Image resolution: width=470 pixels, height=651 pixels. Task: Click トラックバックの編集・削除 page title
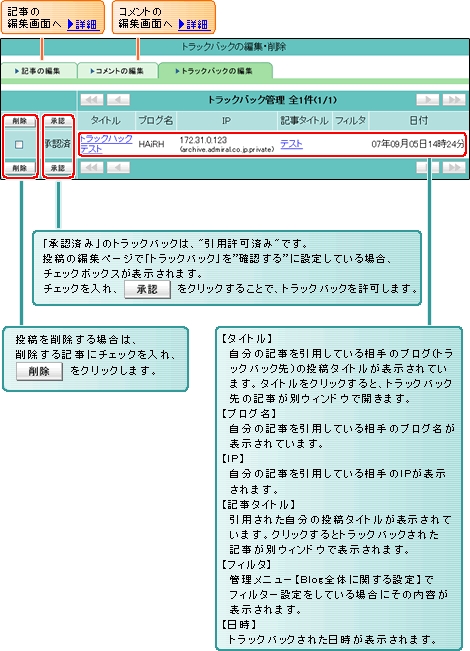pos(234,47)
